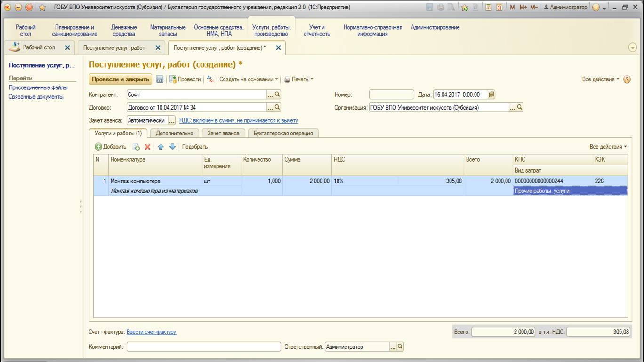This screenshot has width=644, height=362.
Task: Close the Рабочий стол tab
Action: [x=67, y=47]
